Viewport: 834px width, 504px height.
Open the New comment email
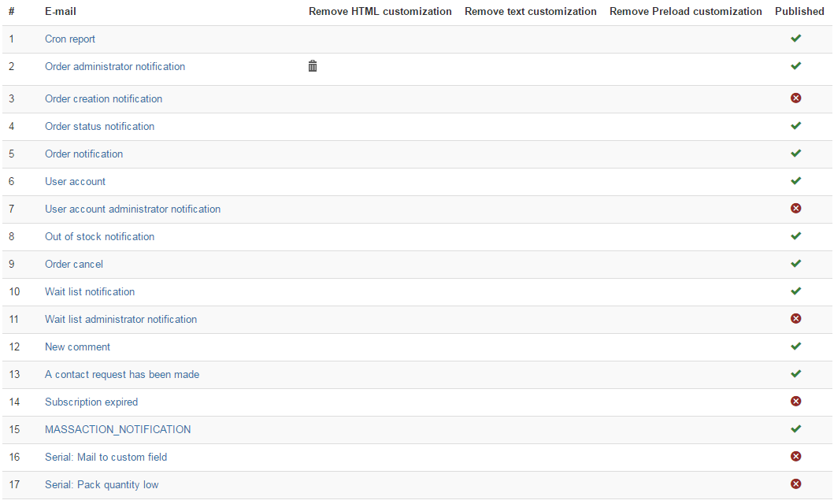pyautogui.click(x=77, y=347)
